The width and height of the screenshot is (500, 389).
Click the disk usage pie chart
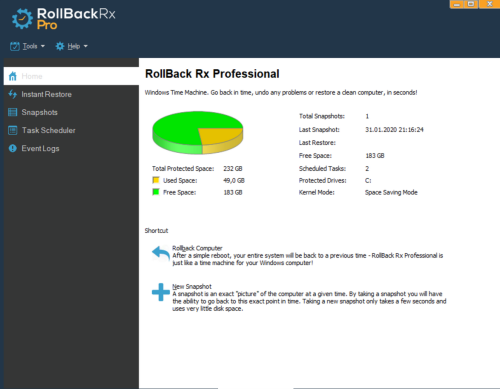[x=198, y=133]
